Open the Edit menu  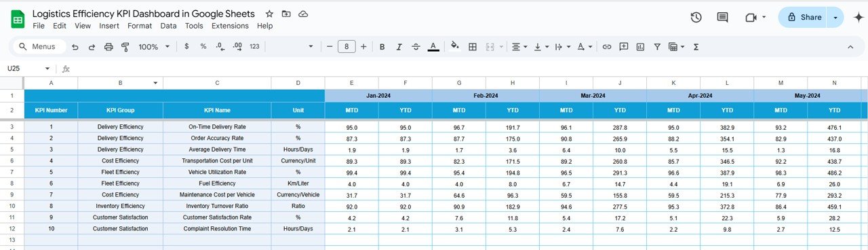click(x=60, y=26)
